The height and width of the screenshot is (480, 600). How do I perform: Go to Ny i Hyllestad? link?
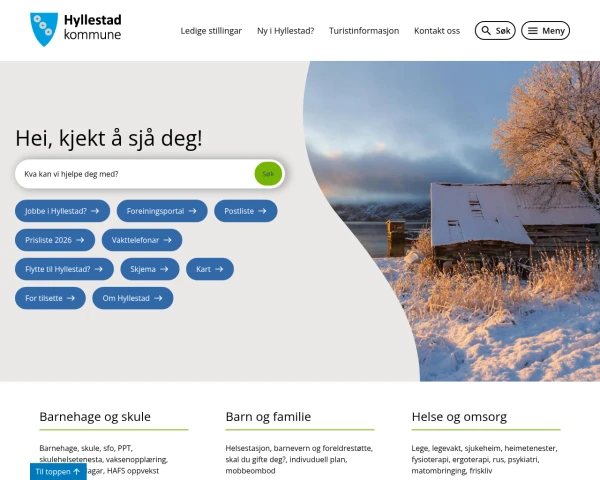[x=285, y=31]
